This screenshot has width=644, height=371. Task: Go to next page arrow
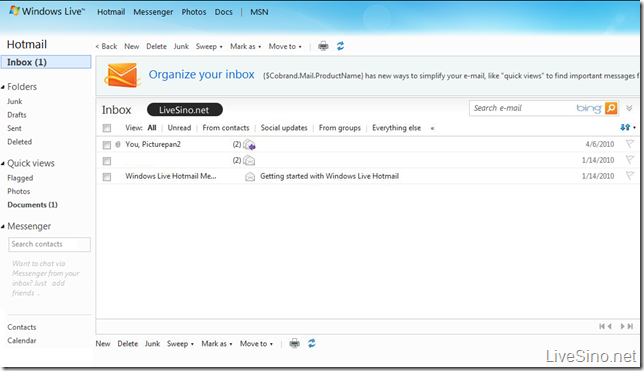(623, 326)
